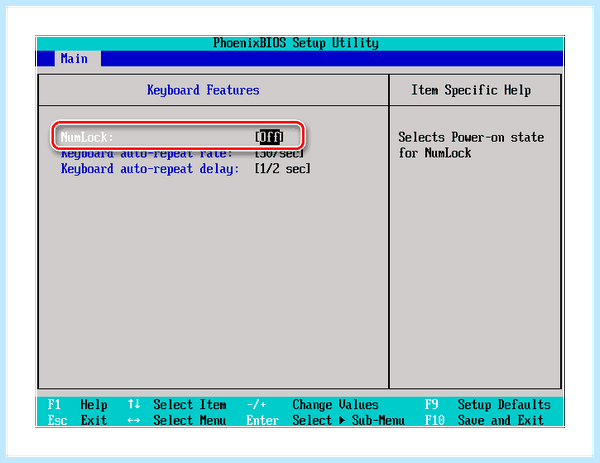The width and height of the screenshot is (600, 463).
Task: Toggle the NumLock [Off] value
Action: (x=269, y=137)
